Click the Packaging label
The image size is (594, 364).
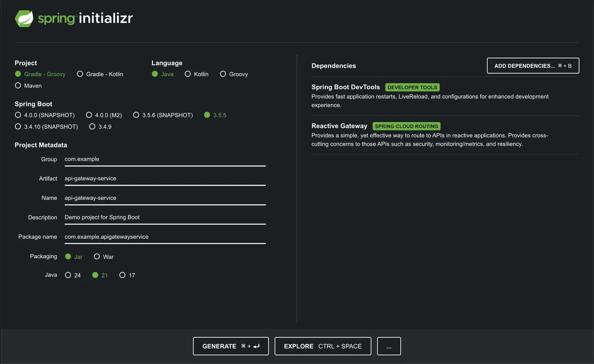coord(44,256)
